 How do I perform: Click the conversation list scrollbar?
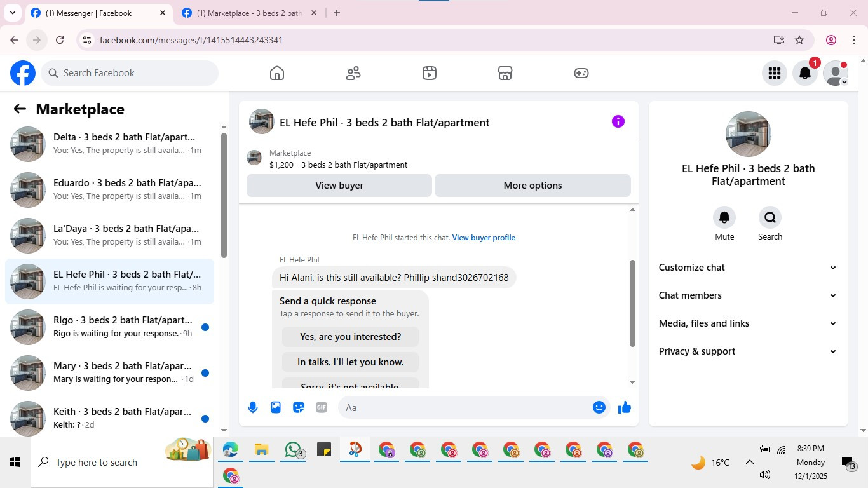click(x=224, y=194)
